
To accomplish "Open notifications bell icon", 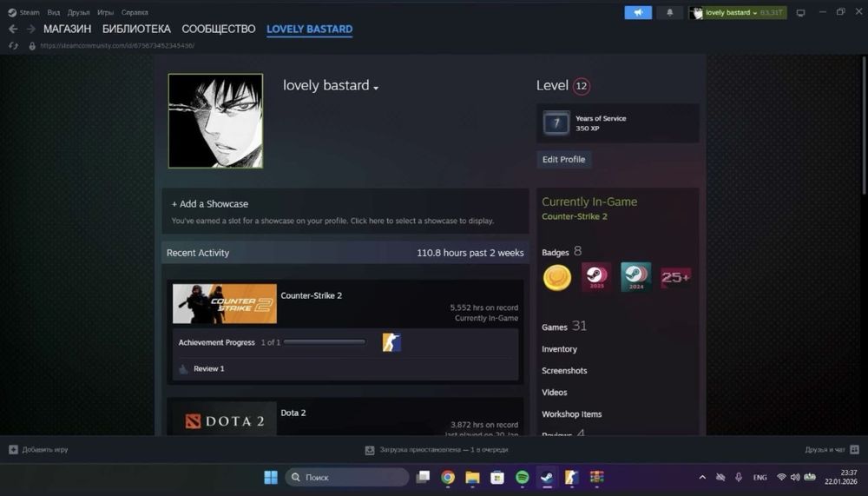I will pyautogui.click(x=669, y=12).
